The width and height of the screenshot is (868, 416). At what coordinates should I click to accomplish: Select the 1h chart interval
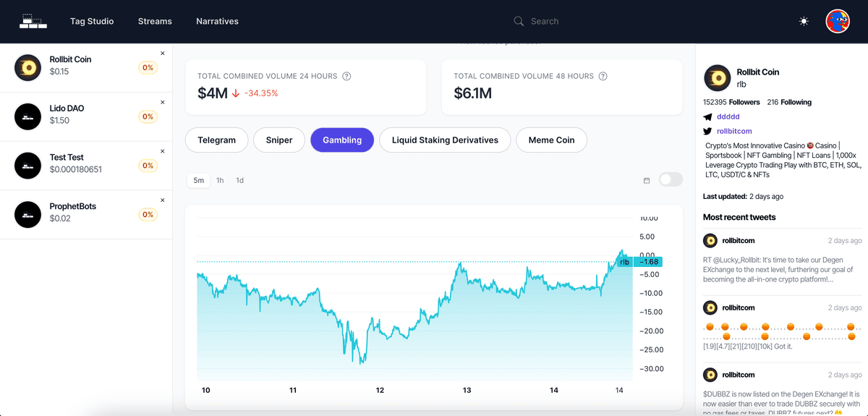(x=220, y=180)
